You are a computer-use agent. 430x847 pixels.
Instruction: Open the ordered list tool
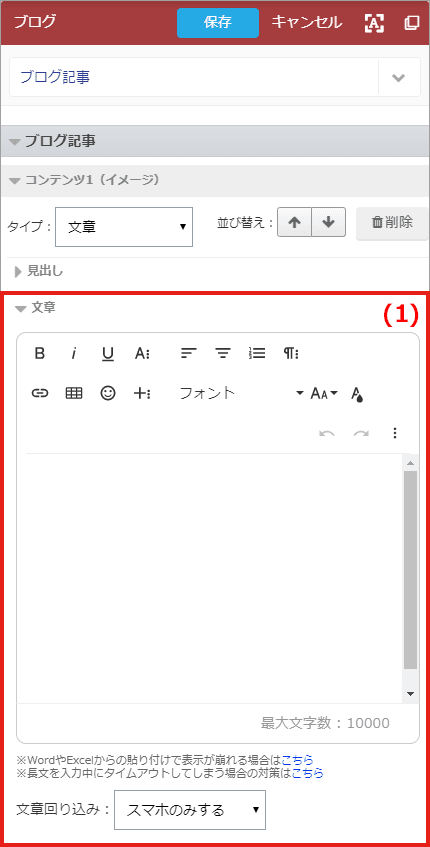point(257,353)
